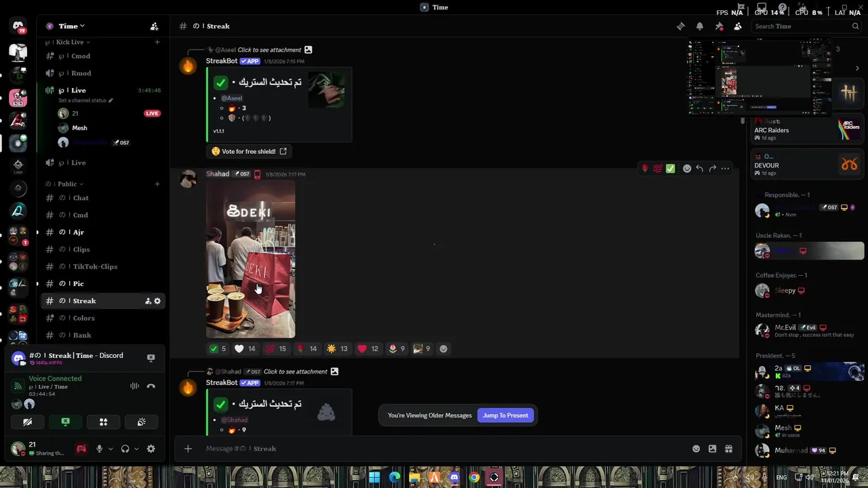Collapse the Public category

(70, 184)
